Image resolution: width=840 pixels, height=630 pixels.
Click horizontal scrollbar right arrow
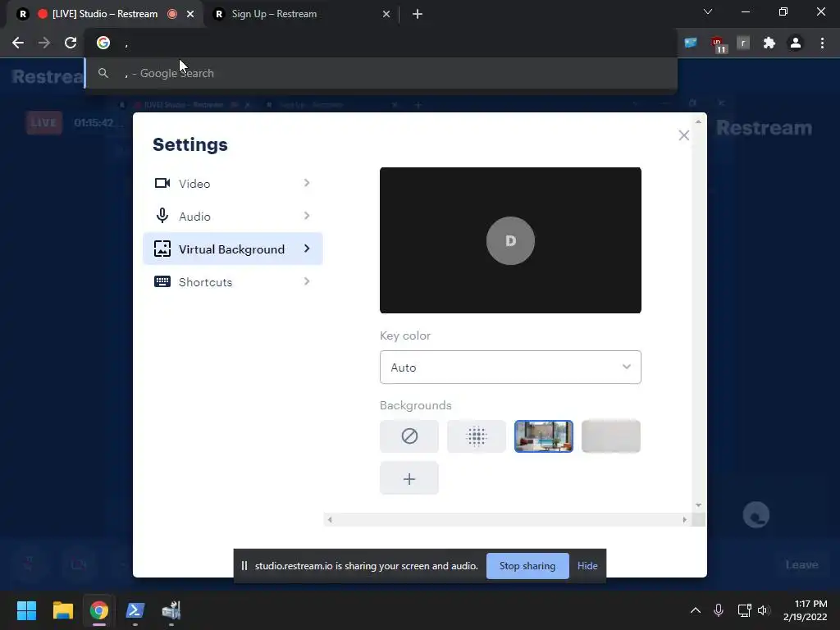[x=684, y=519]
